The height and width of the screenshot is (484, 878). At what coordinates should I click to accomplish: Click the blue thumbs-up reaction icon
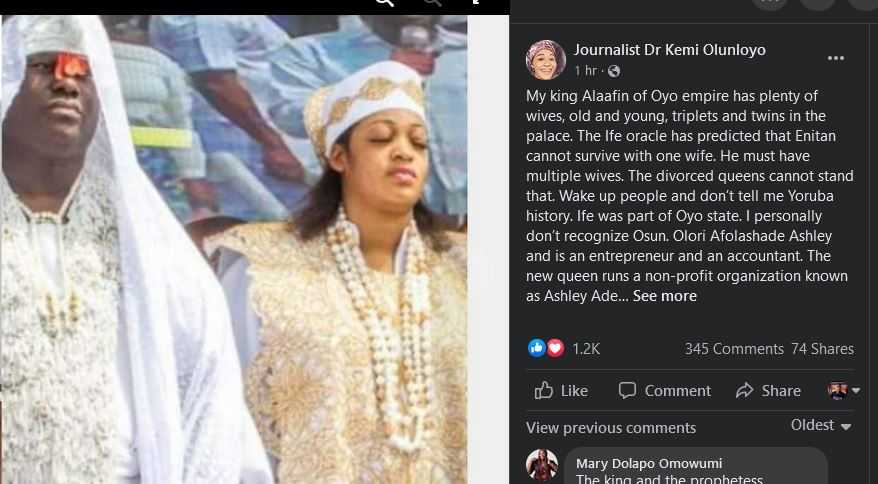pos(536,348)
